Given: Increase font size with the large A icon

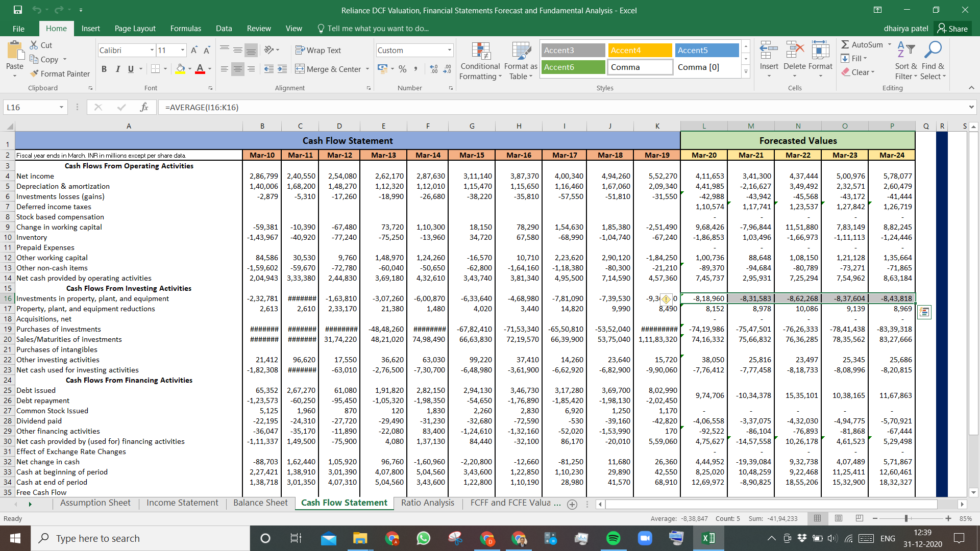Looking at the screenshot, I should (194, 50).
